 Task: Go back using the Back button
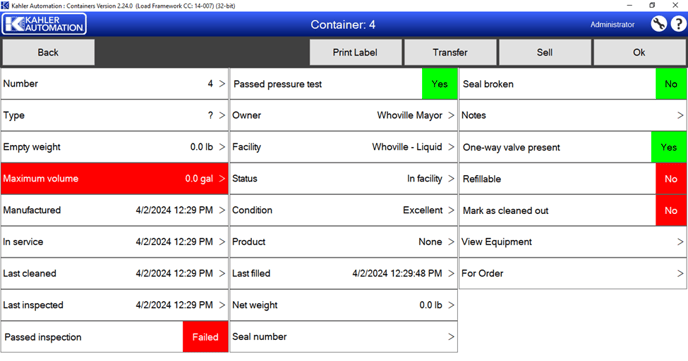click(x=48, y=52)
